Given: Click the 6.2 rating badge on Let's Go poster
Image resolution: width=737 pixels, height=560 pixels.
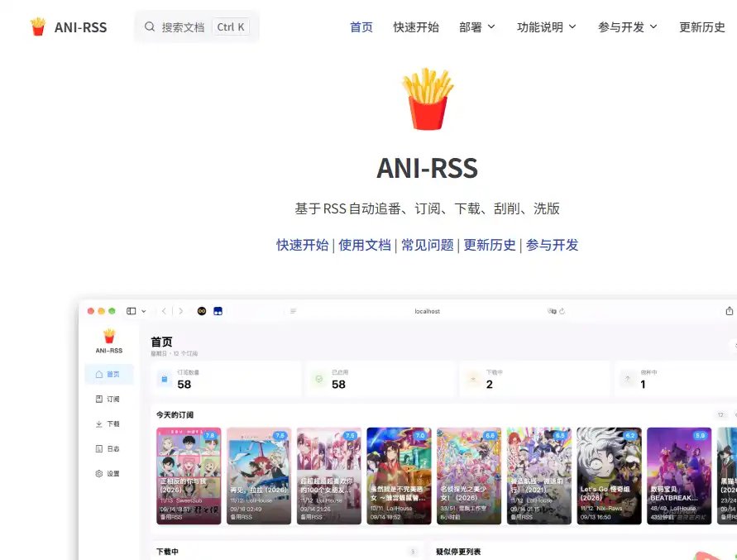Looking at the screenshot, I should click(630, 435).
